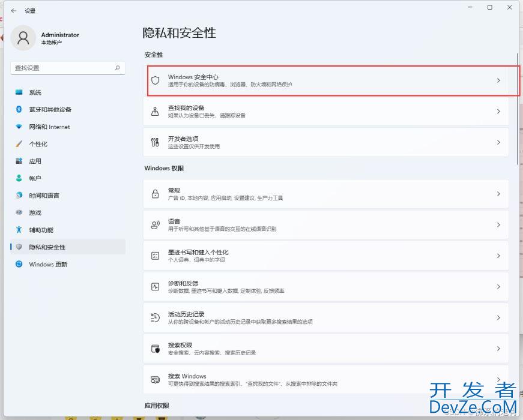Select 帐户 in the sidebar
Image resolution: width=523 pixels, height=420 pixels.
(x=68, y=178)
